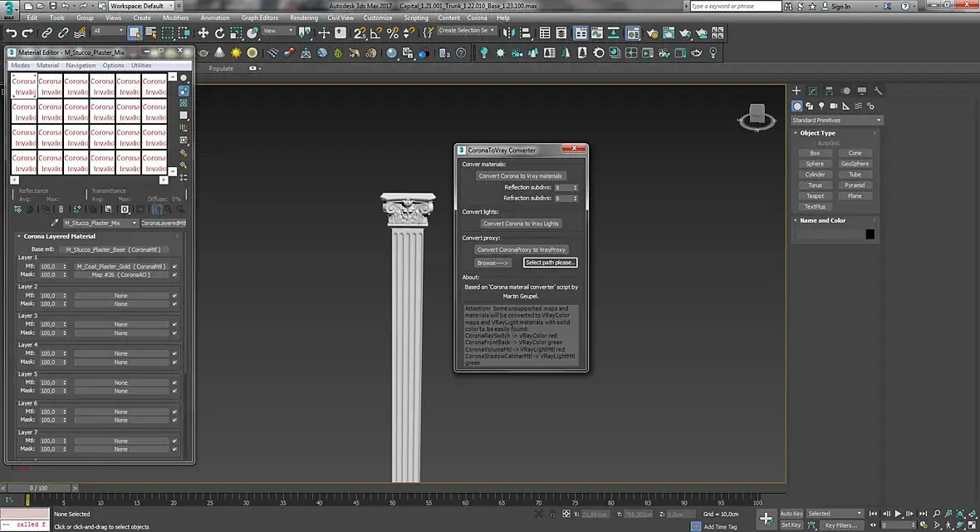Select the Lights category icon
The width and height of the screenshot is (980, 532).
point(821,106)
